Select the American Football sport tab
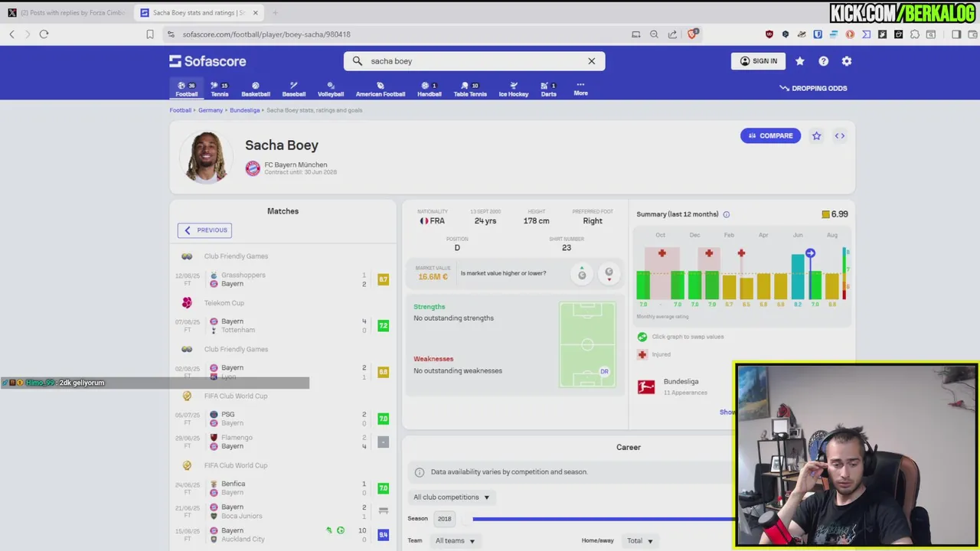 pos(381,89)
